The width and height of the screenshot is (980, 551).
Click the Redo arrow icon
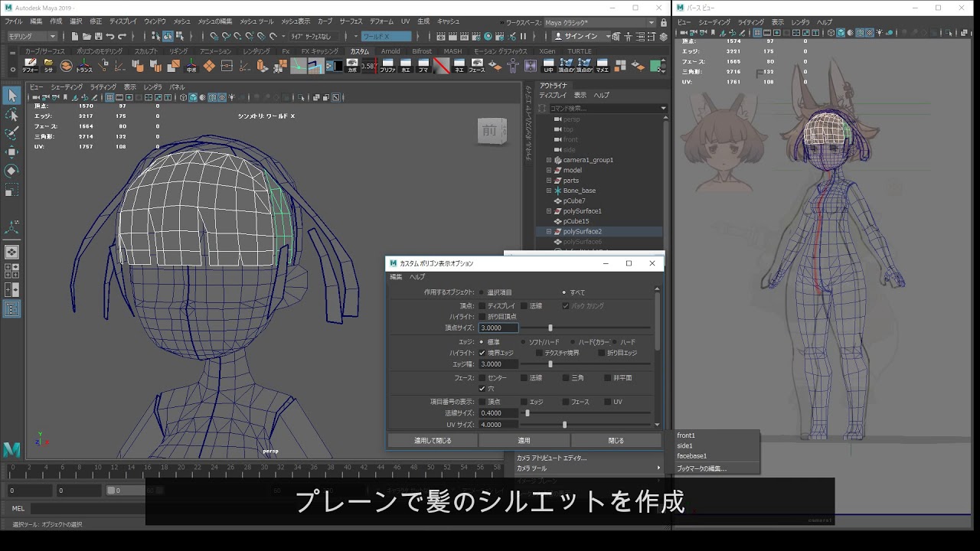tap(122, 36)
